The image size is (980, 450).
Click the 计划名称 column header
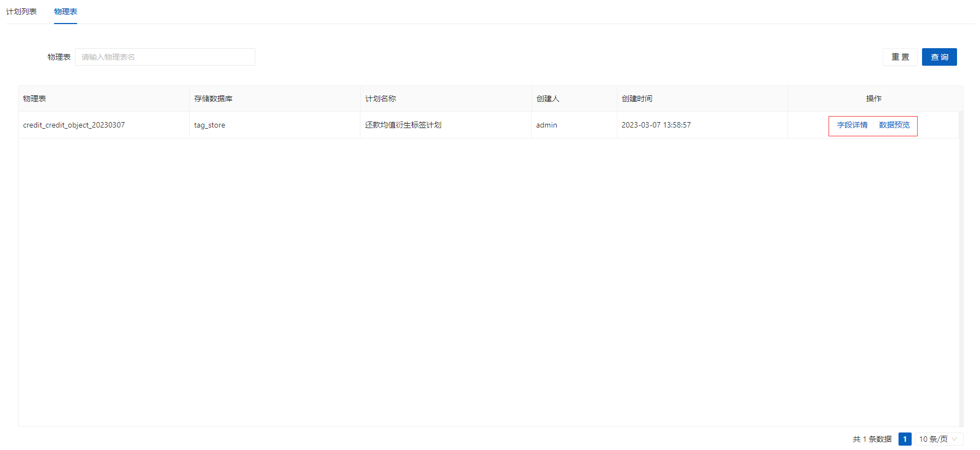click(381, 99)
